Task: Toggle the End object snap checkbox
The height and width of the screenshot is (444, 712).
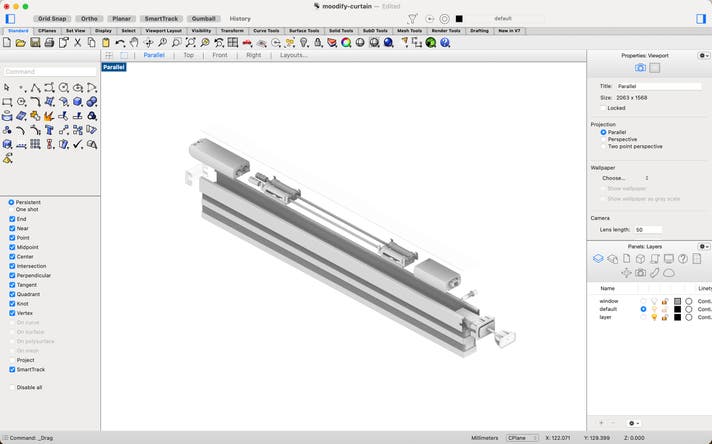Action: pos(12,219)
